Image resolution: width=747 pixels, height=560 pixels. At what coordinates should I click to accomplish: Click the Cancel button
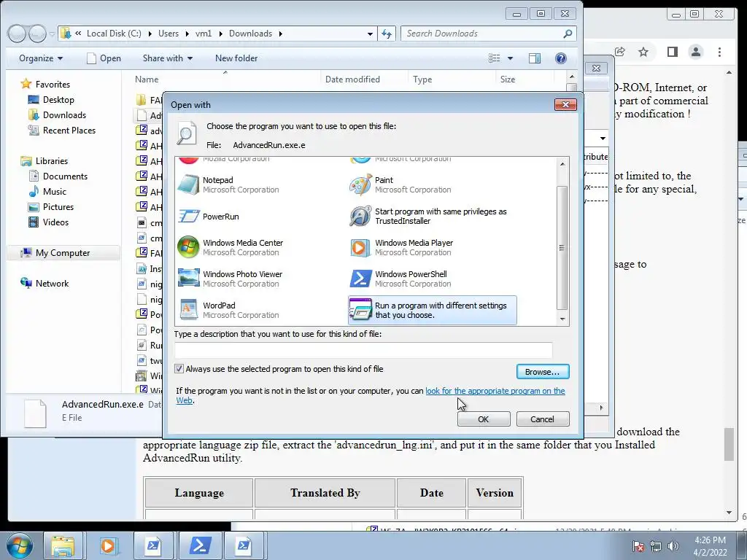(x=543, y=419)
